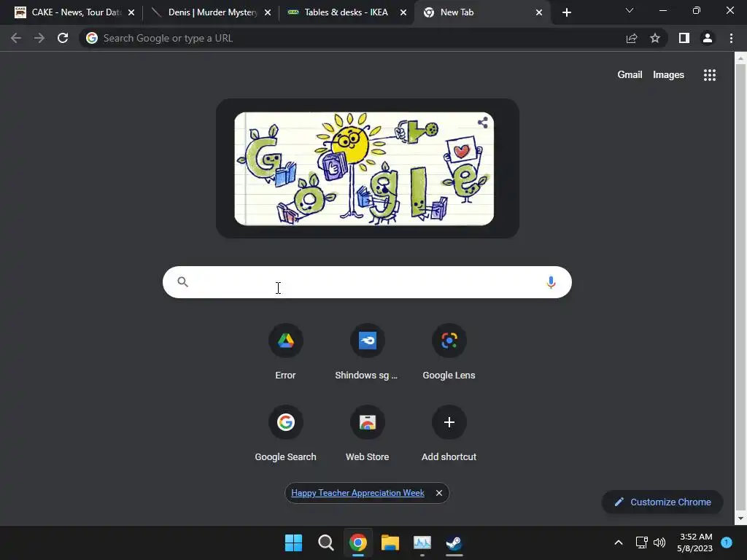The height and width of the screenshot is (560, 747).
Task: Close the Denis Murder Mystery tab
Action: click(x=268, y=12)
